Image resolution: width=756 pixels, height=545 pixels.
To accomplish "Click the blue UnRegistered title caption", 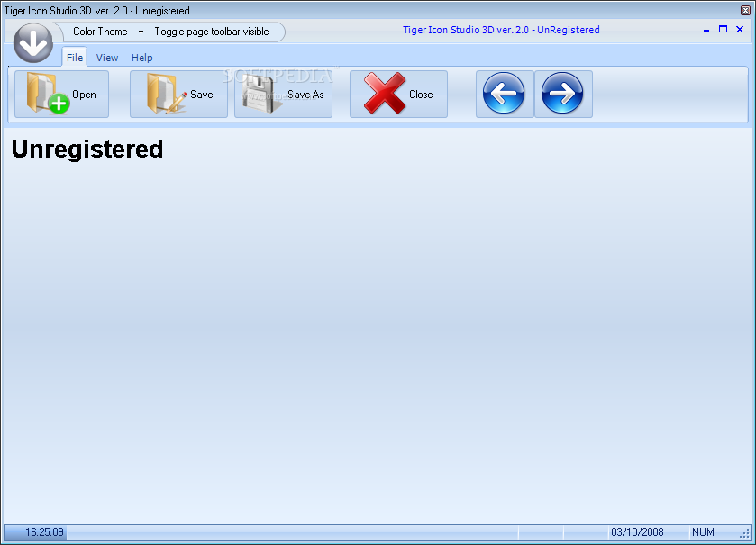I will 501,30.
